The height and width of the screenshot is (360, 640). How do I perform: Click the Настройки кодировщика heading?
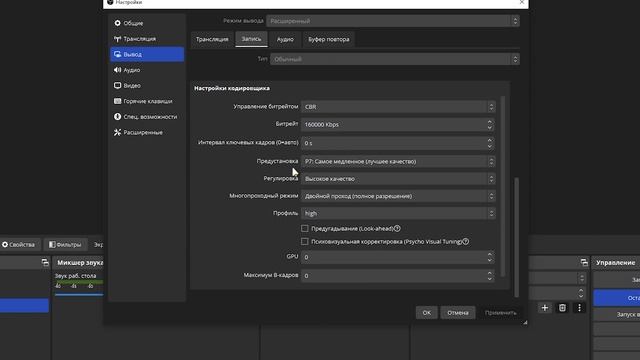click(x=232, y=88)
